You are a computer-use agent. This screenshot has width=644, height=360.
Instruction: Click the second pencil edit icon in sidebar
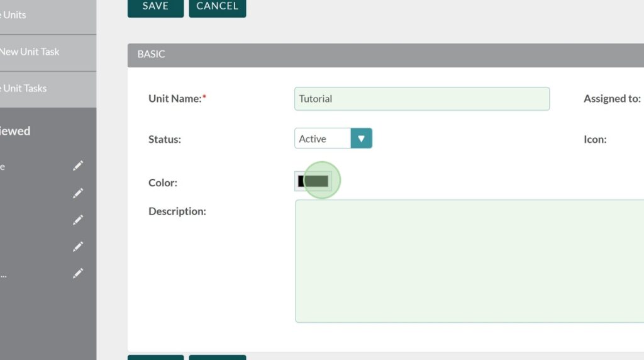(78, 193)
